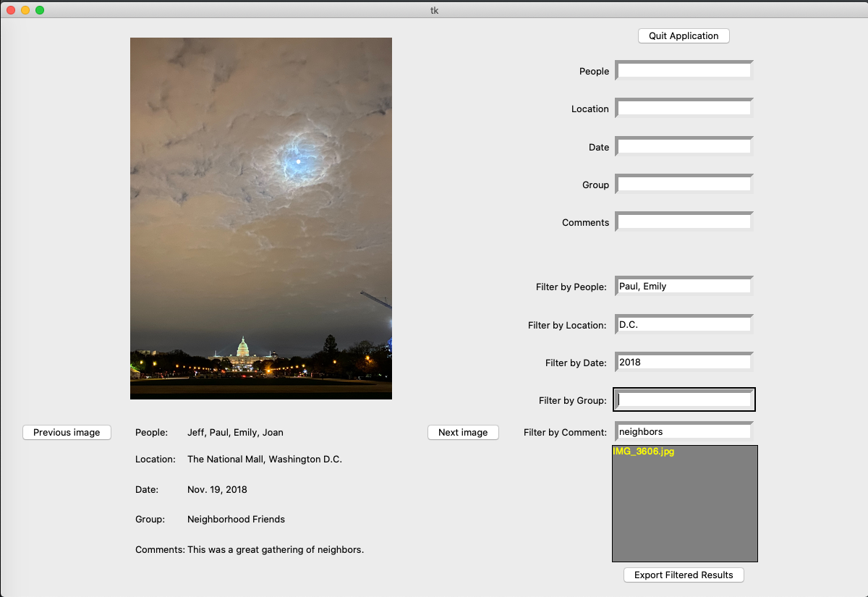Close the tk window with red button
868x597 pixels.
[x=11, y=10]
